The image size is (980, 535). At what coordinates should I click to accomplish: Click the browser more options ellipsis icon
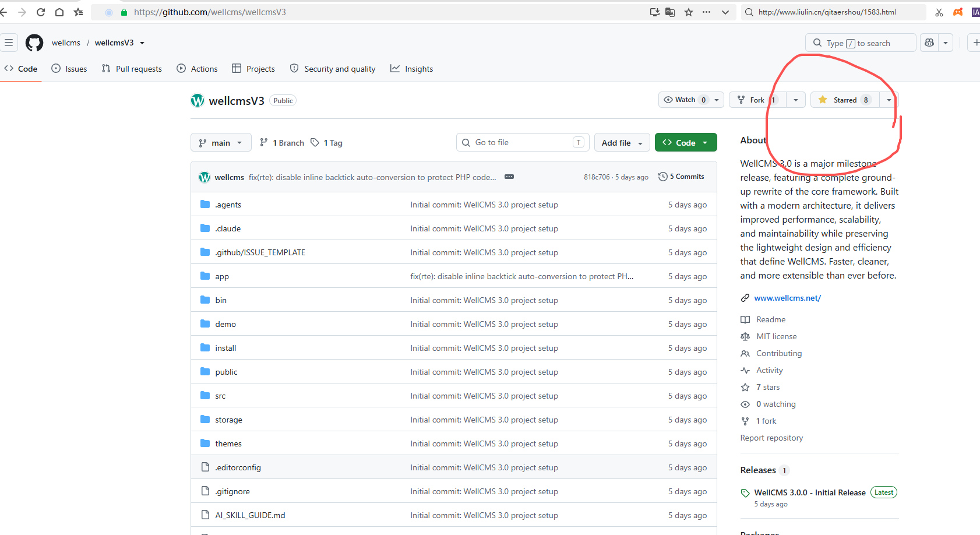click(707, 12)
